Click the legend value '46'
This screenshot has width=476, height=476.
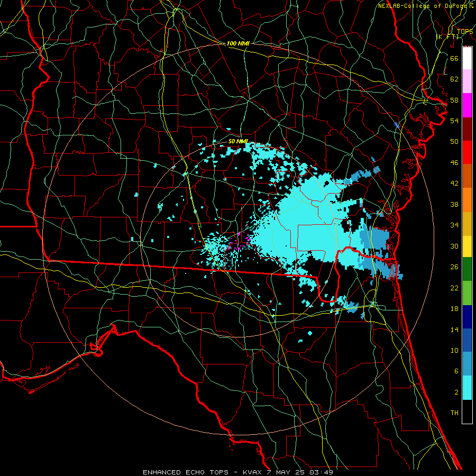[454, 163]
